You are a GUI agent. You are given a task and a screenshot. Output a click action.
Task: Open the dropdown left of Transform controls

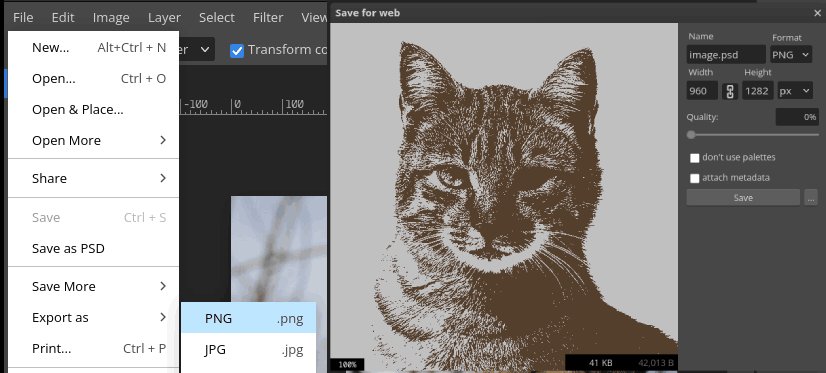coord(196,50)
